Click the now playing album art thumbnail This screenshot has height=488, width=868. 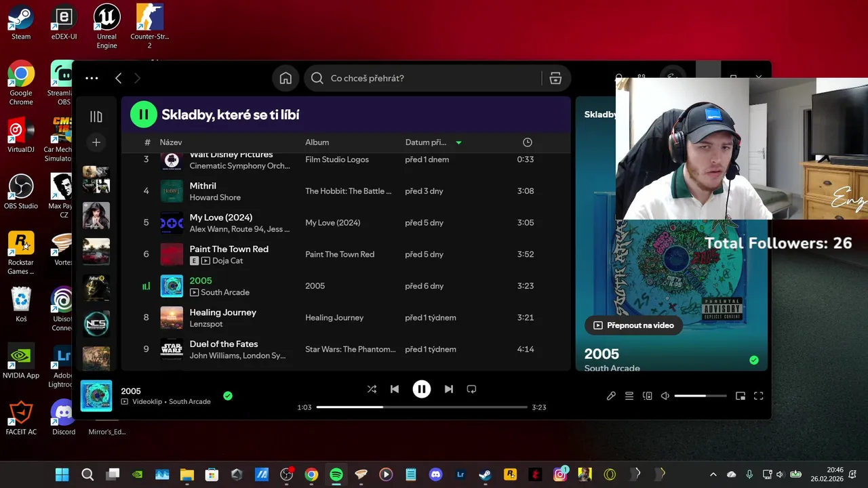click(x=96, y=396)
